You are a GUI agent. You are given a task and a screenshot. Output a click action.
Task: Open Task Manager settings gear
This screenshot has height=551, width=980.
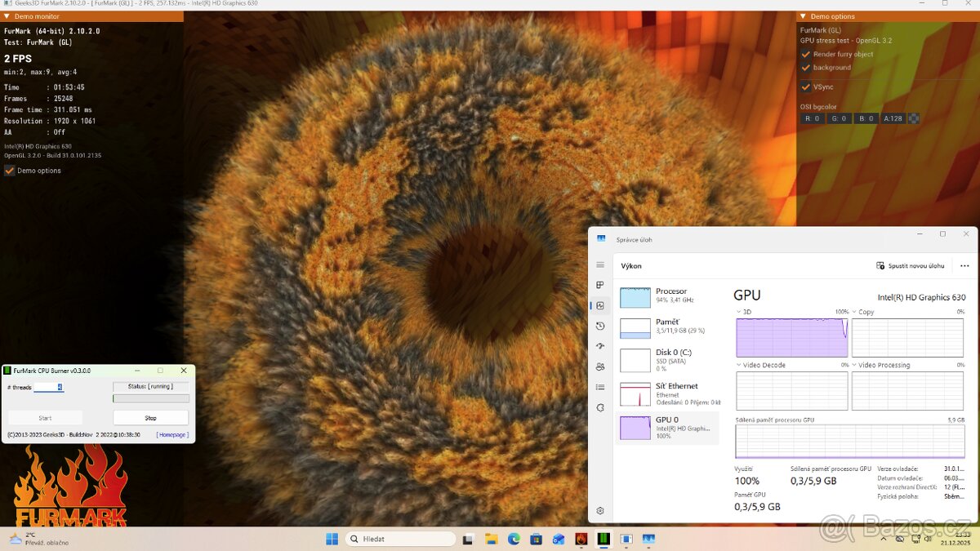point(600,510)
